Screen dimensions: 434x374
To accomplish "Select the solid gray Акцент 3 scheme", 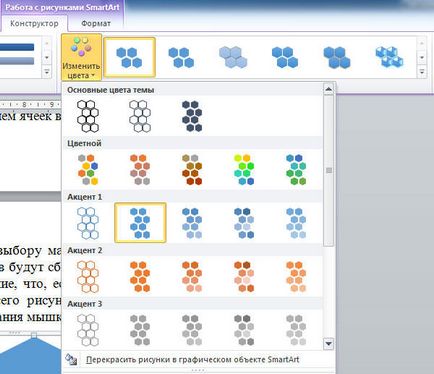I will click(x=140, y=330).
